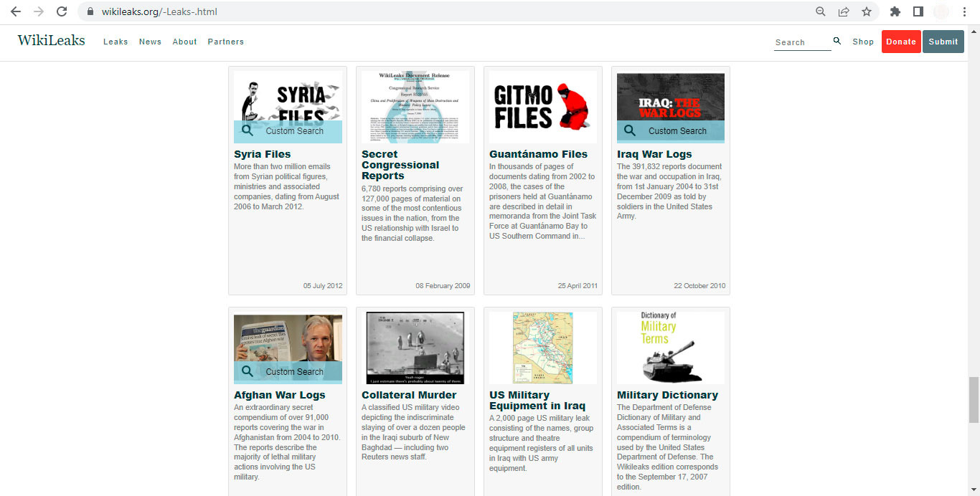The height and width of the screenshot is (496, 980).
Task: Reload the page with the refresh icon
Action: pyautogui.click(x=62, y=11)
